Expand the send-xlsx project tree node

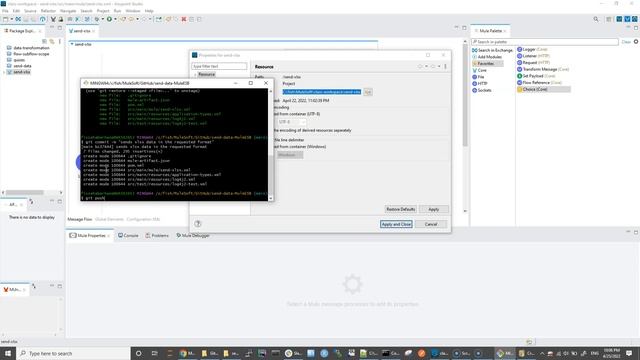pos(4,72)
